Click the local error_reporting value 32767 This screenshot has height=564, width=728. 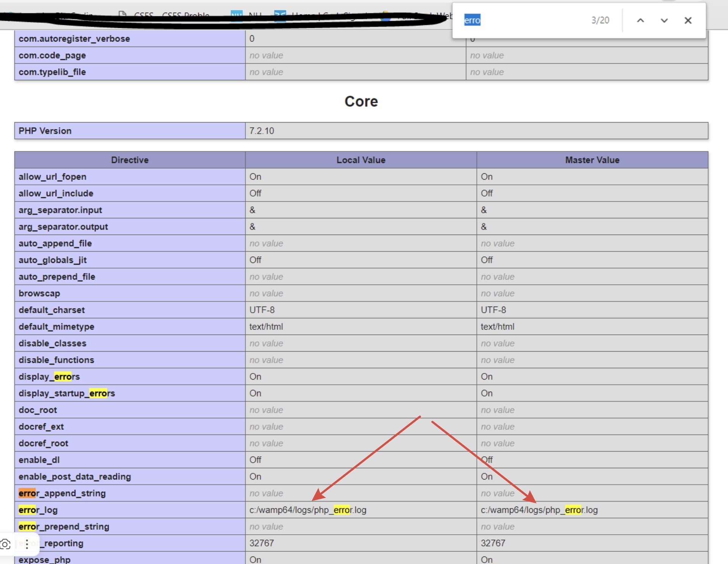click(x=262, y=543)
